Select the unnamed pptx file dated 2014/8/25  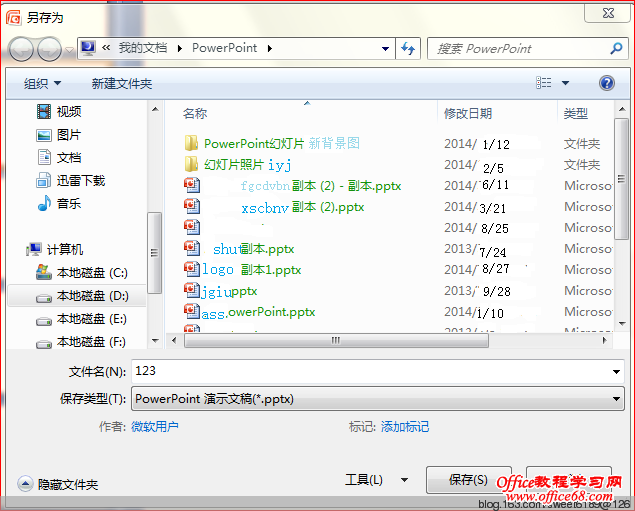(192, 228)
